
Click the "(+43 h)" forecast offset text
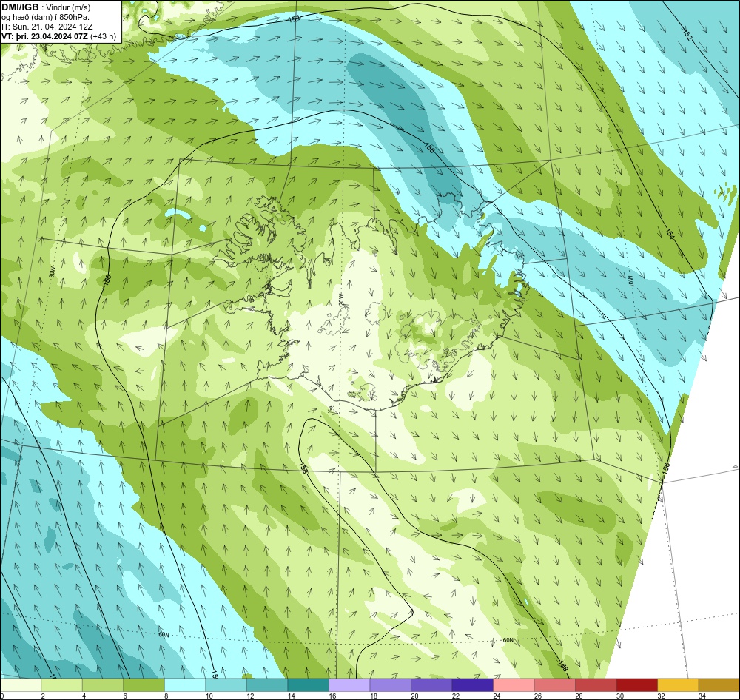[104, 36]
